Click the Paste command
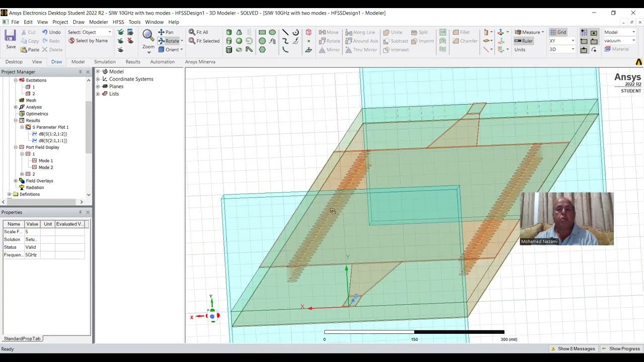This screenshot has width=644, height=362. pyautogui.click(x=30, y=50)
